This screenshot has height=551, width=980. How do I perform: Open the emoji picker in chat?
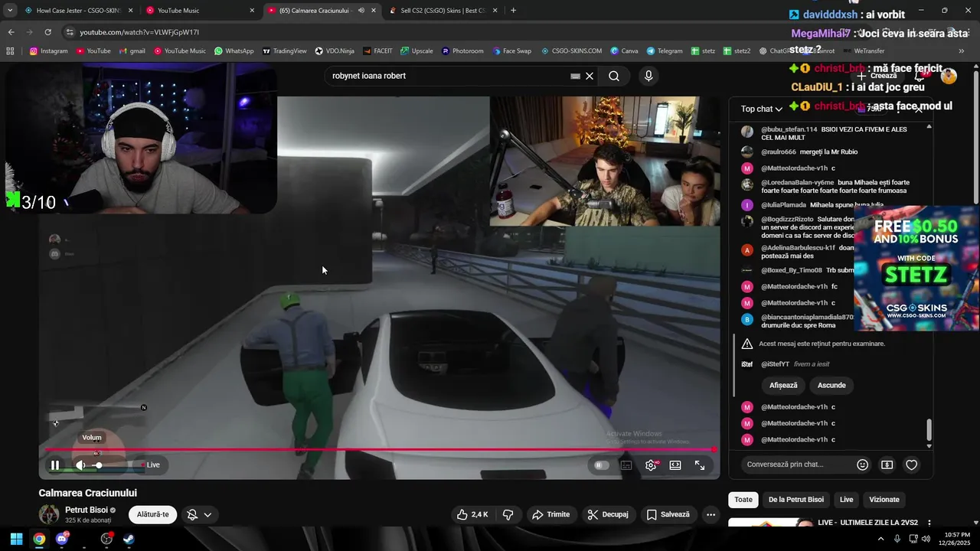tap(862, 465)
